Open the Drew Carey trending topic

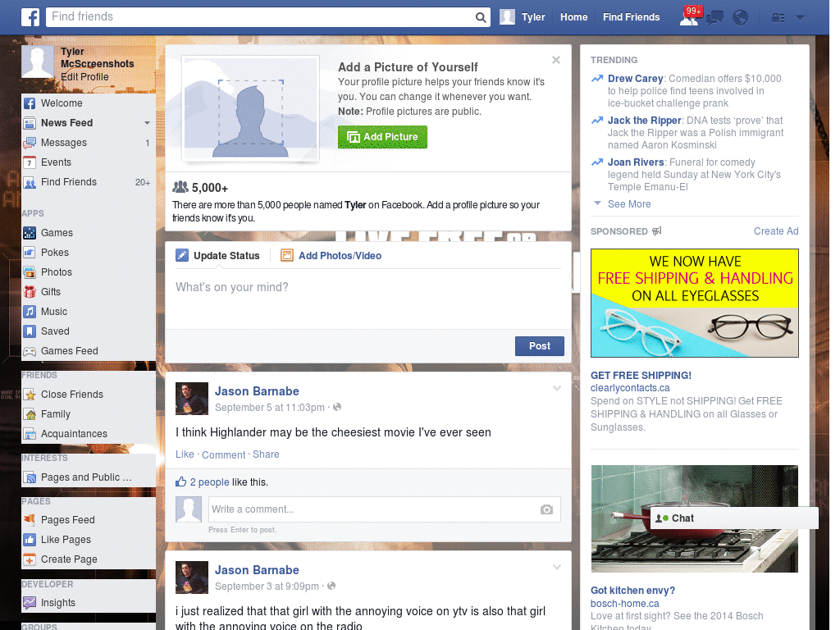(x=636, y=79)
